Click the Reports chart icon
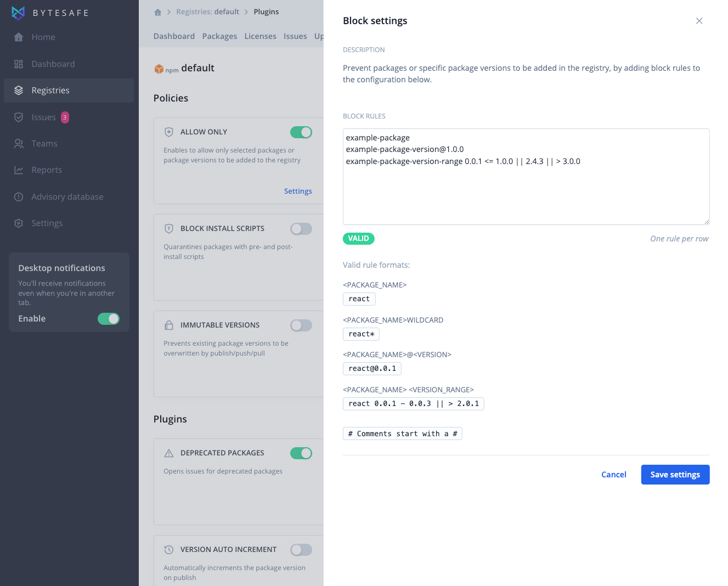This screenshot has height=586, width=728. 19,170
